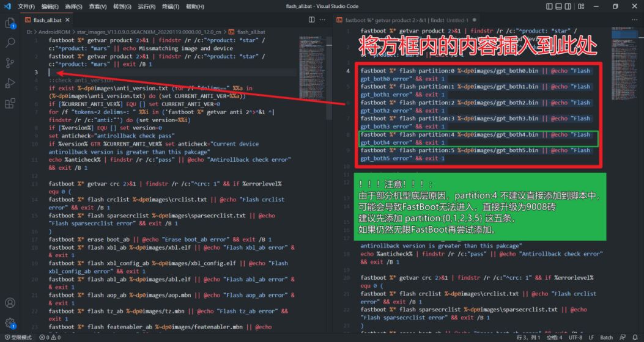
Task: Open the Manage gear icon
Action: point(10,323)
